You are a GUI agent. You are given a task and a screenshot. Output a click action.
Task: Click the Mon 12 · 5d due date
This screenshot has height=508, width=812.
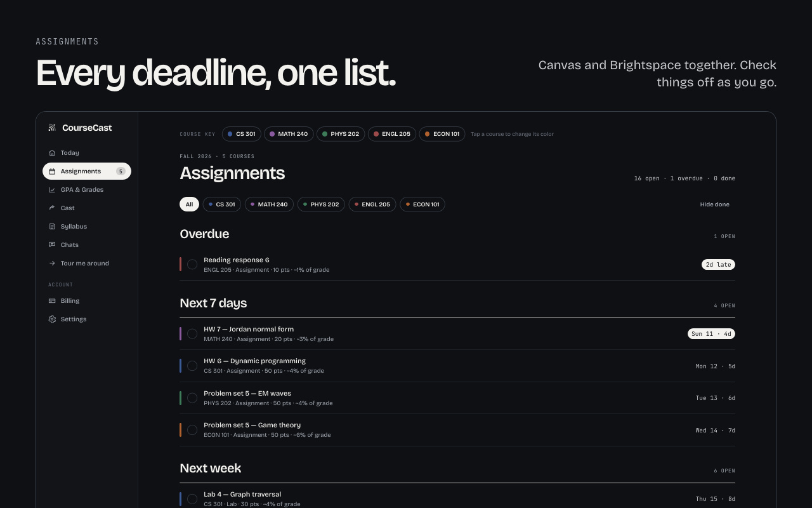coord(715,366)
